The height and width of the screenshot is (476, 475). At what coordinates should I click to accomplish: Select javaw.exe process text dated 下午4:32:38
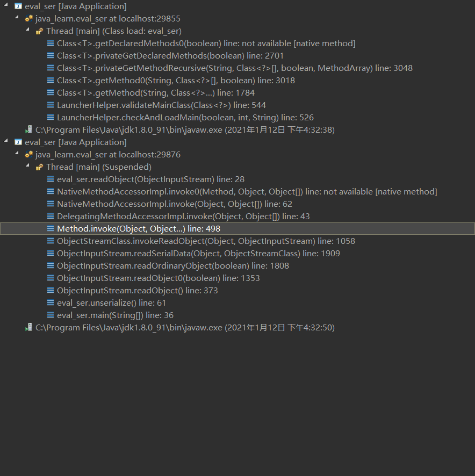coord(185,130)
